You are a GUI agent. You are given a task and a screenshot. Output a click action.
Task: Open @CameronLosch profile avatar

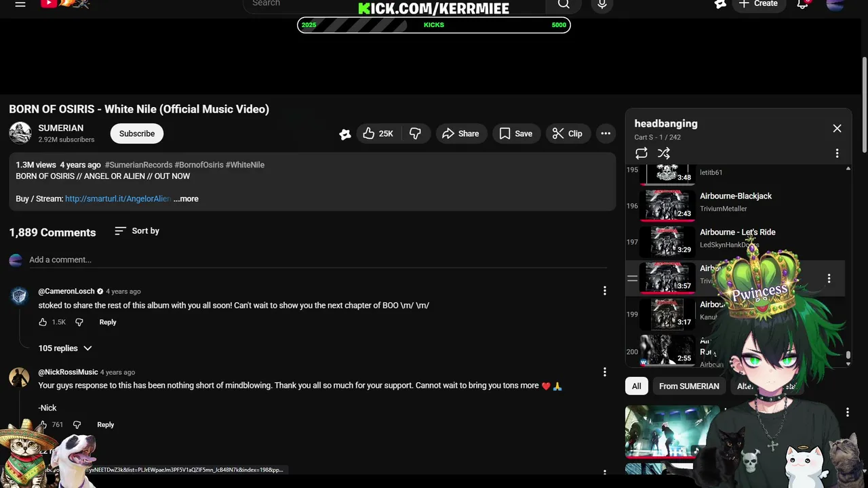(19, 296)
